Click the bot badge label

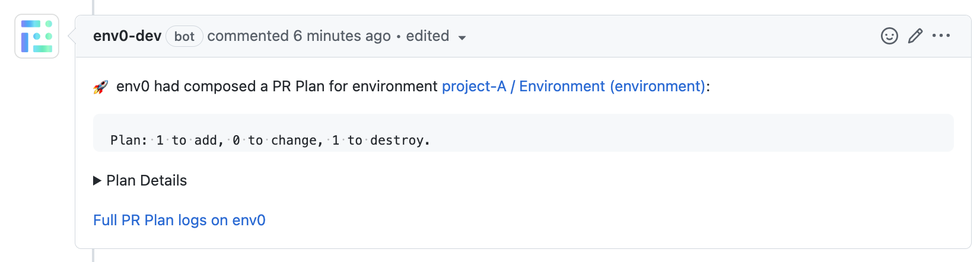click(x=184, y=36)
